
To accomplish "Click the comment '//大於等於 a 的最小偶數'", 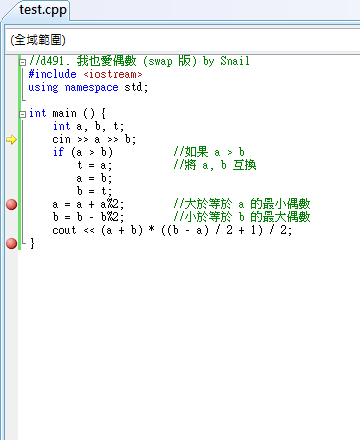I will 242,204.
